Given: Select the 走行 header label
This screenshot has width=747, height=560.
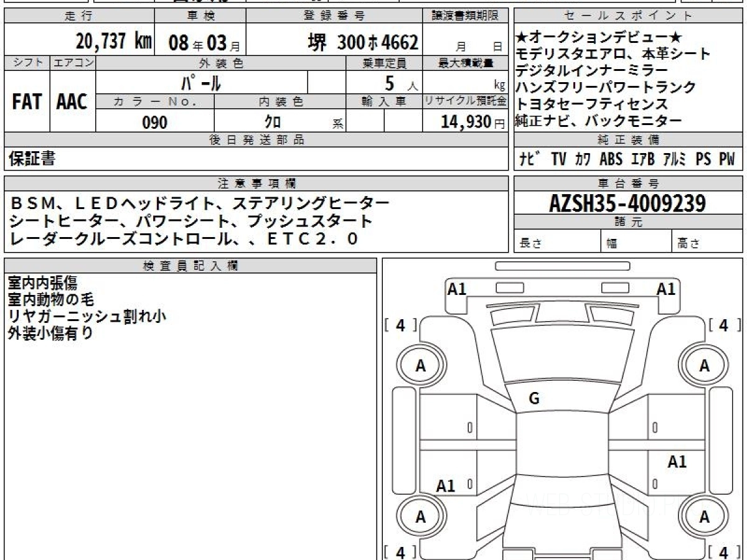Looking at the screenshot, I should [78, 16].
